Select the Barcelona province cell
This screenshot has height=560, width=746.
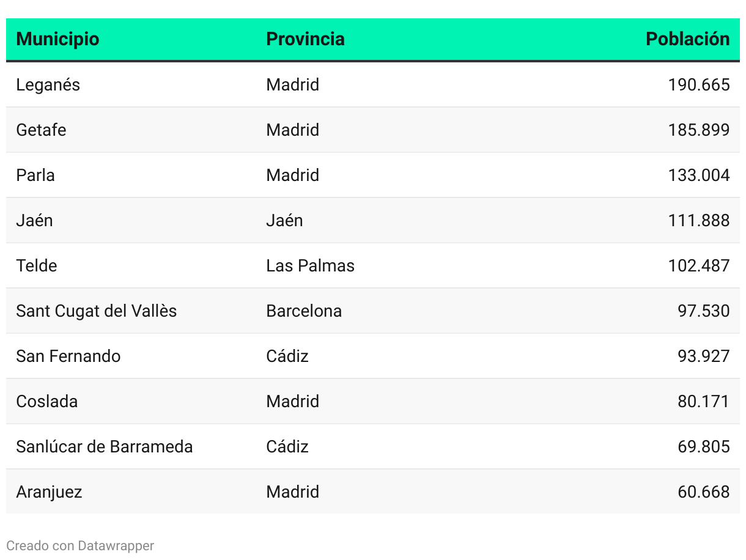(304, 311)
